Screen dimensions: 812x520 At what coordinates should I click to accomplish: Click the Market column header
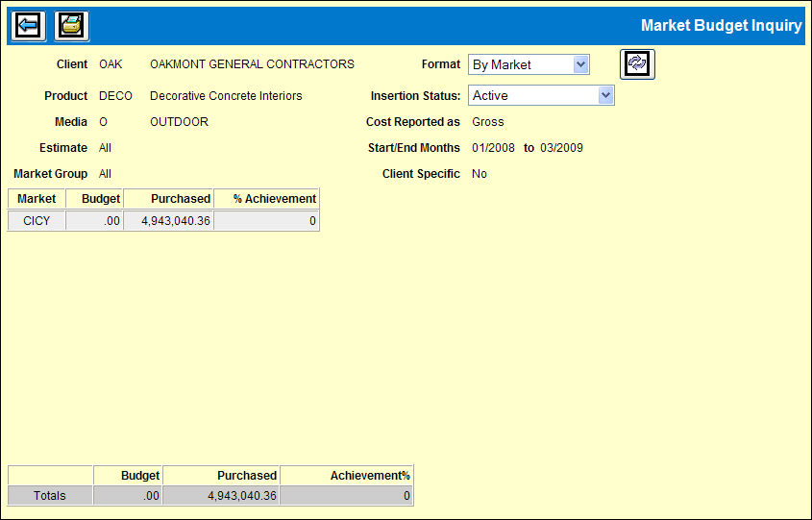pos(37,199)
